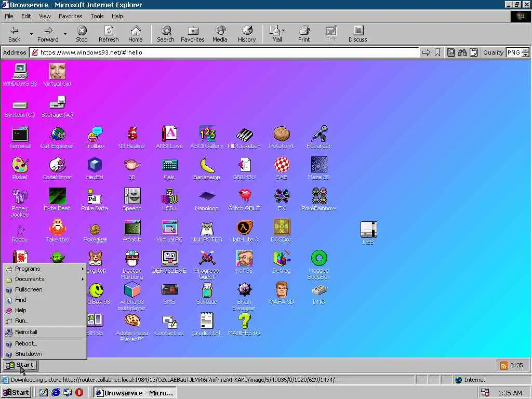The width and height of the screenshot is (532, 399).
Task: Launch Bananamp banana icon
Action: point(207,169)
